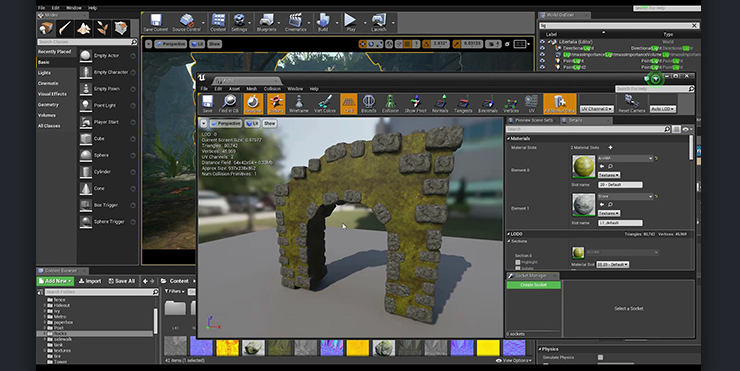The width and height of the screenshot is (740, 371).
Task: Click the Vertices toolbar icon
Action: coord(511,104)
